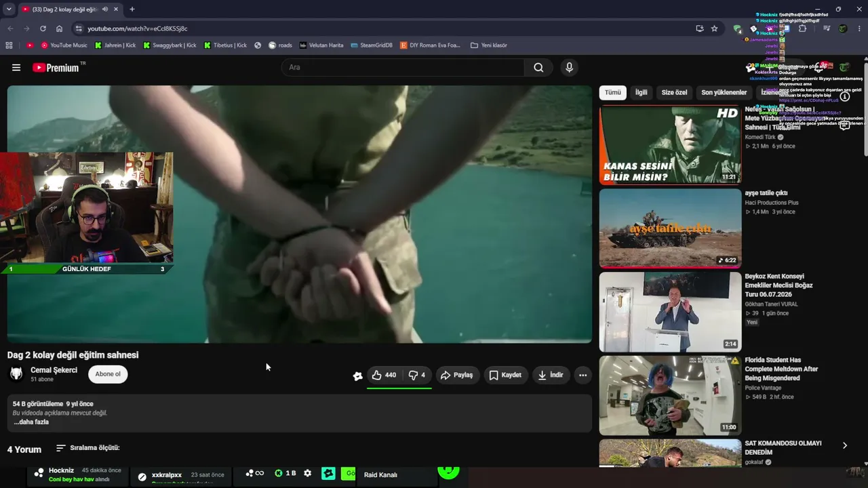The image size is (868, 488).
Task: Bookmark this page with star icon
Action: coord(714,28)
